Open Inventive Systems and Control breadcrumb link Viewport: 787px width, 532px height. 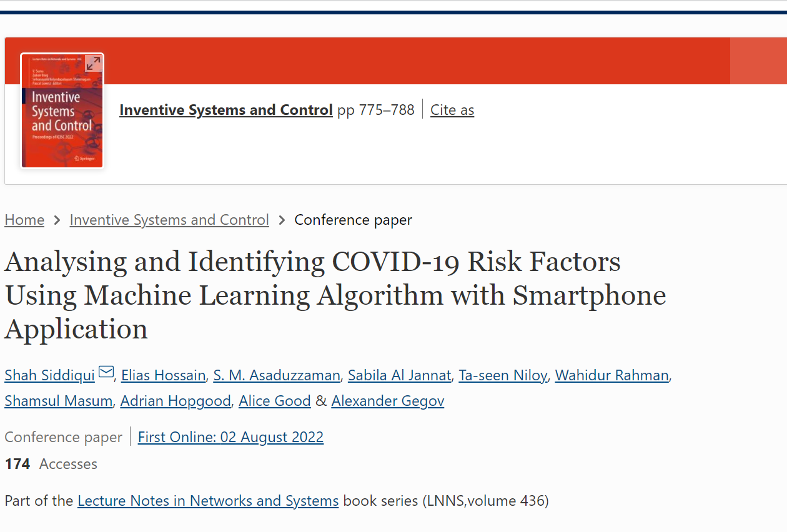tap(169, 220)
